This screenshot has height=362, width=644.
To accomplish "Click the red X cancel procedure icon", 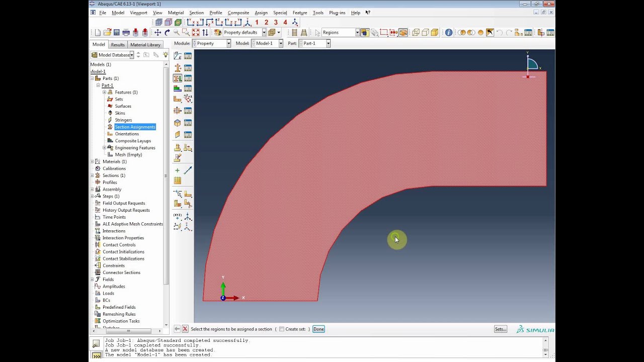I will (x=185, y=329).
